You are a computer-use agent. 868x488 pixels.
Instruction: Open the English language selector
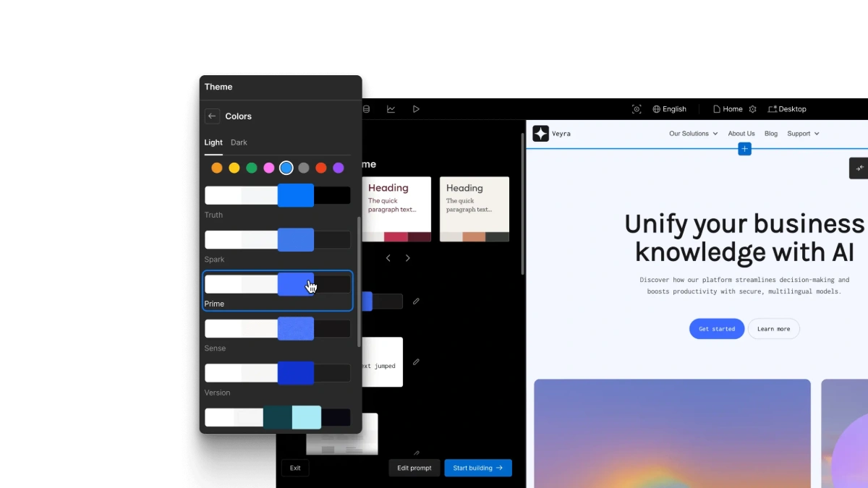(669, 109)
